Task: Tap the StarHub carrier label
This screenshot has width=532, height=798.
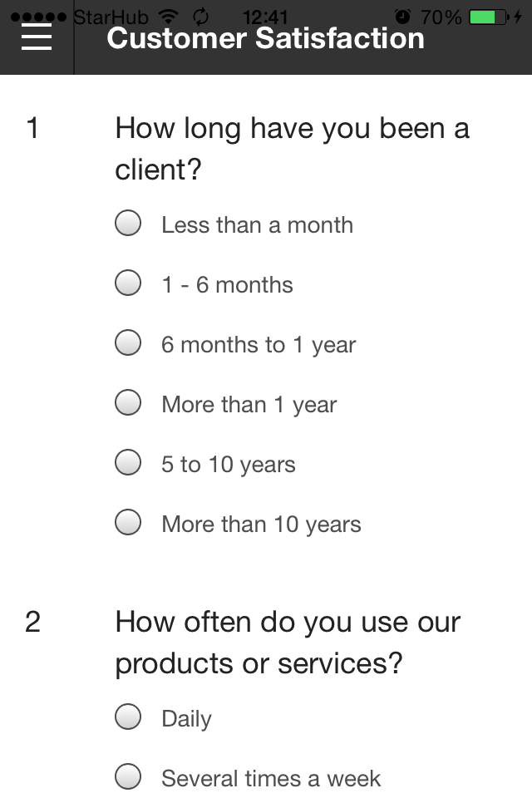Action: 111,17
